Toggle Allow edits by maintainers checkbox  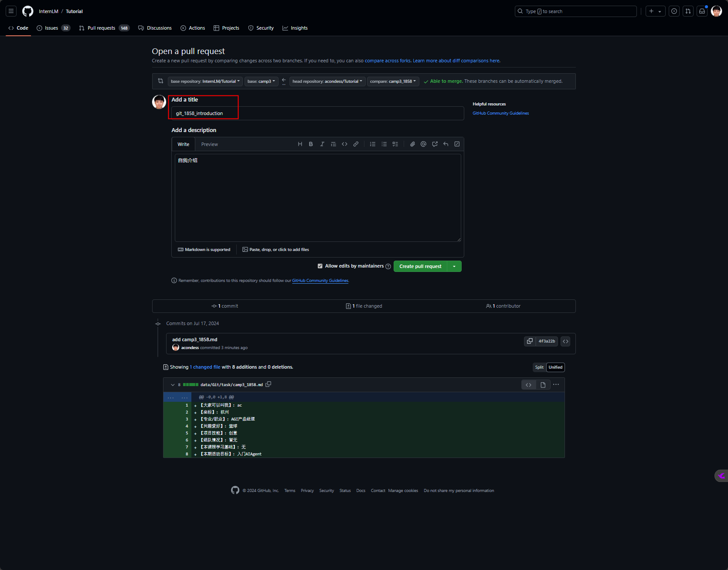(x=320, y=266)
